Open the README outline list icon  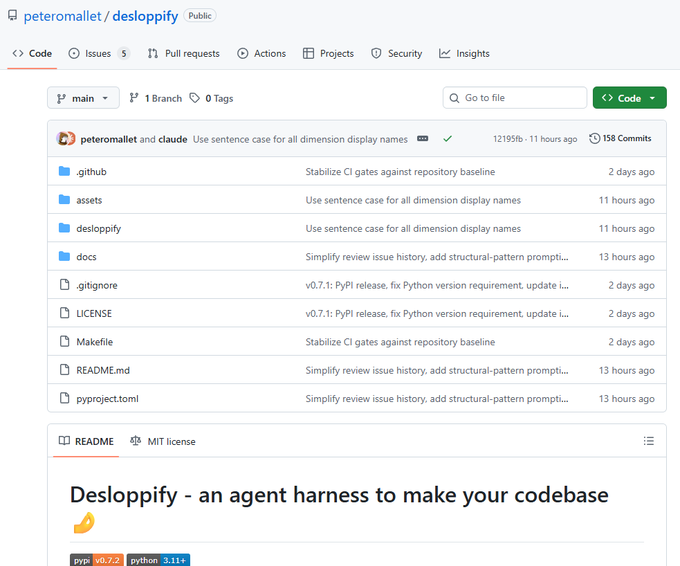click(x=649, y=441)
